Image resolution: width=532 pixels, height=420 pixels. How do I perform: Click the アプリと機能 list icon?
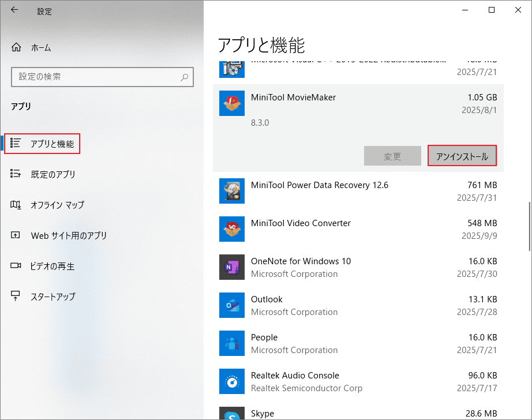tap(15, 143)
